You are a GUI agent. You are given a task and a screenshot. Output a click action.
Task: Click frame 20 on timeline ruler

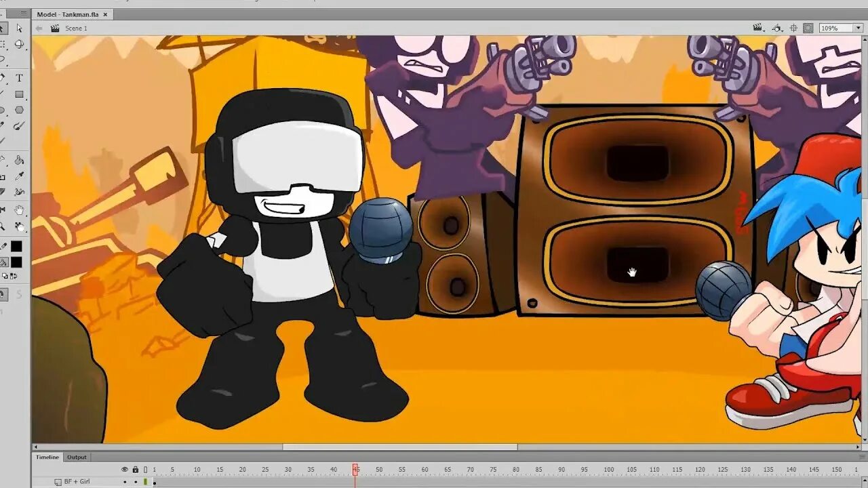coord(242,469)
